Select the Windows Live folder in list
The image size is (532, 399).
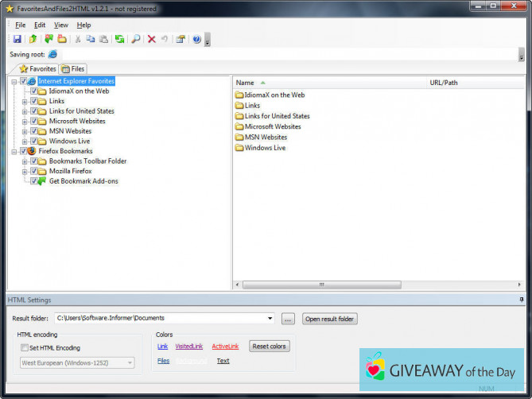click(x=265, y=148)
